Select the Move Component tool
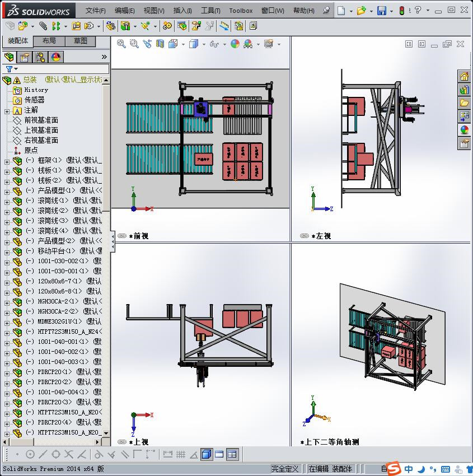The width and height of the screenshot is (473, 476). (x=89, y=26)
